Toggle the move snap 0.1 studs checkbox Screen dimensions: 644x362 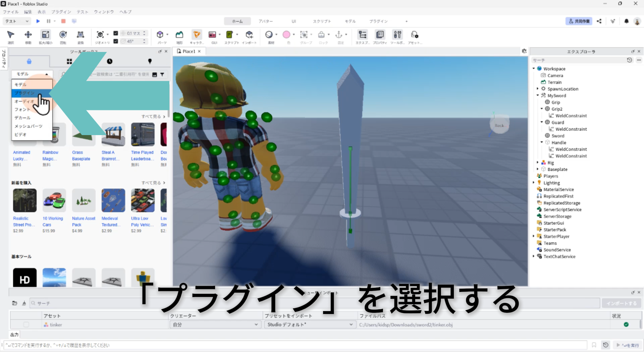(116, 33)
